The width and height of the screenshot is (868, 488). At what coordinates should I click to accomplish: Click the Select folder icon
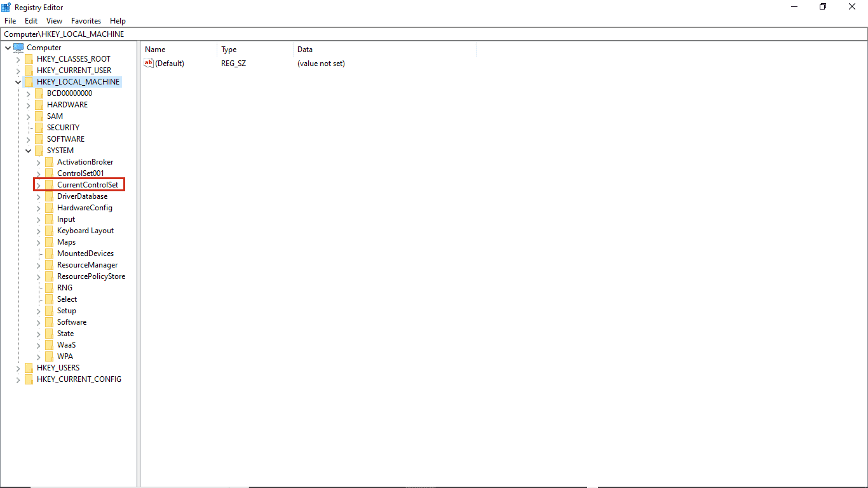[49, 299]
